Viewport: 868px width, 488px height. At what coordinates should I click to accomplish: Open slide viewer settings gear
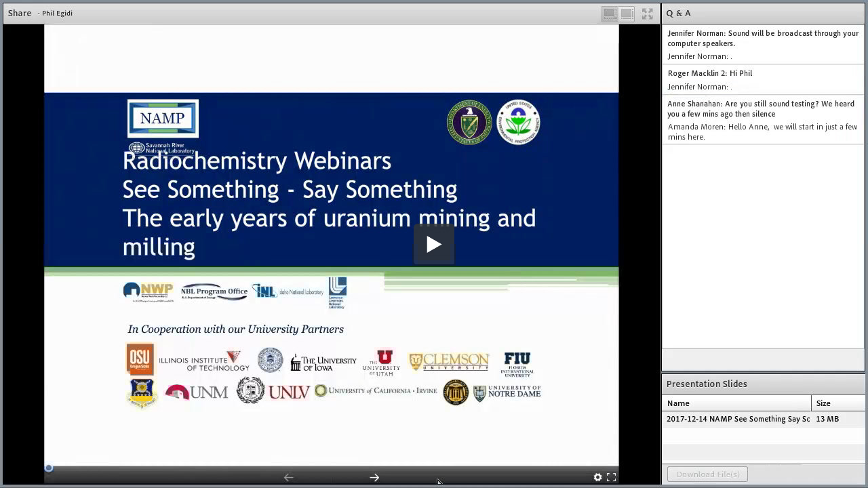click(597, 477)
